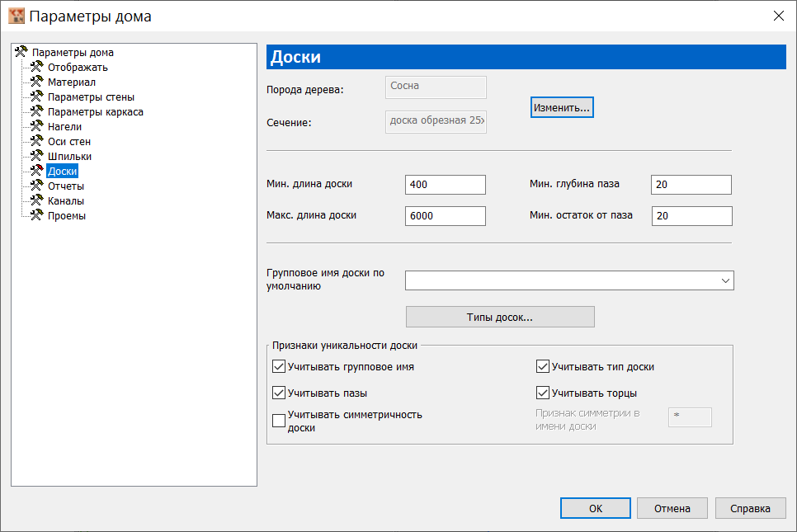Uncheck Учитывать групповое имя

(x=279, y=366)
